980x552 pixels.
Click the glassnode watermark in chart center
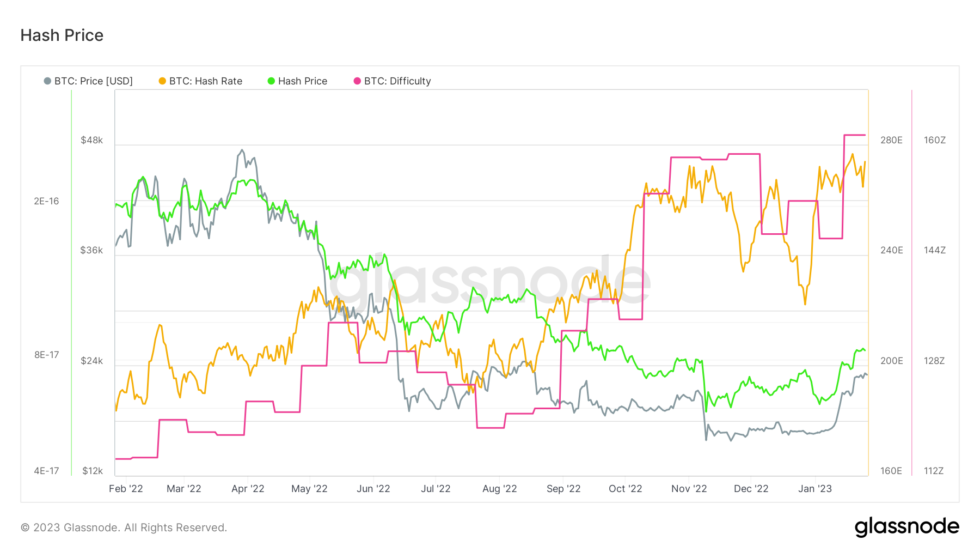click(490, 283)
